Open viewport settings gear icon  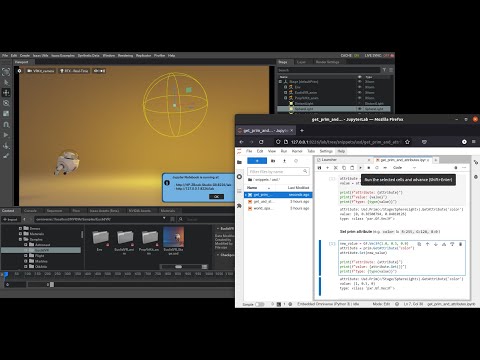coord(19,71)
